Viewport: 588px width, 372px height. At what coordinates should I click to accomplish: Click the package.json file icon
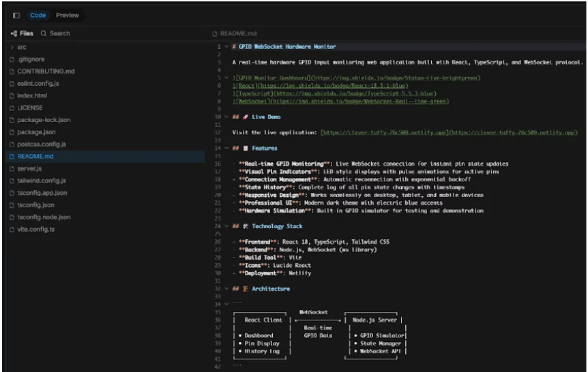[x=12, y=132]
